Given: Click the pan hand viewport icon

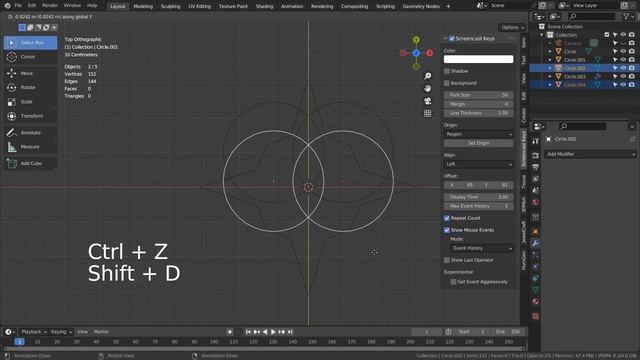Looking at the screenshot, I should (x=427, y=89).
